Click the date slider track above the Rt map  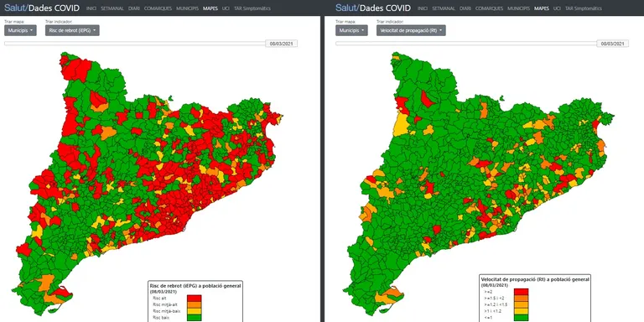pos(465,43)
